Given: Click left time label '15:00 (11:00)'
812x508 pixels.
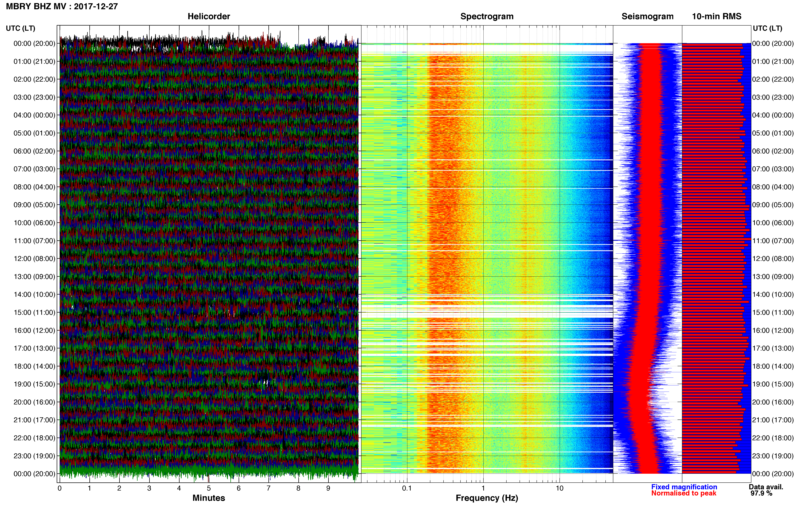Looking at the screenshot, I should (34, 312).
